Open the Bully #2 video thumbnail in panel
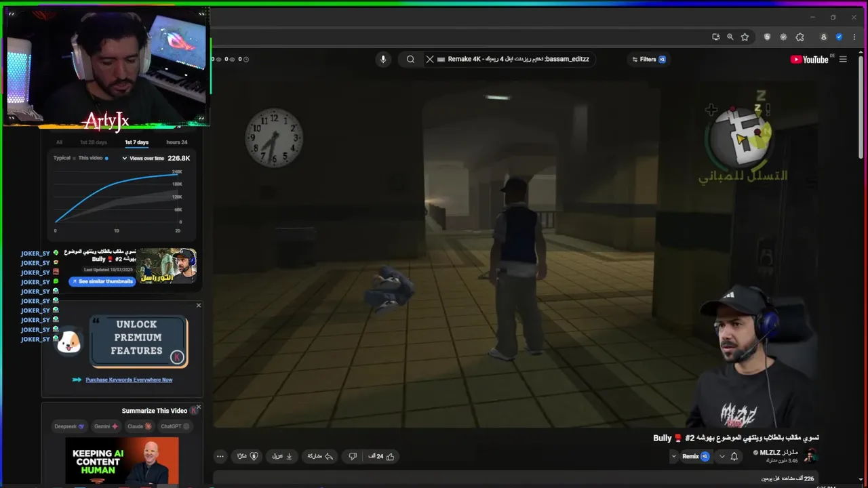The image size is (868, 488). (x=167, y=266)
